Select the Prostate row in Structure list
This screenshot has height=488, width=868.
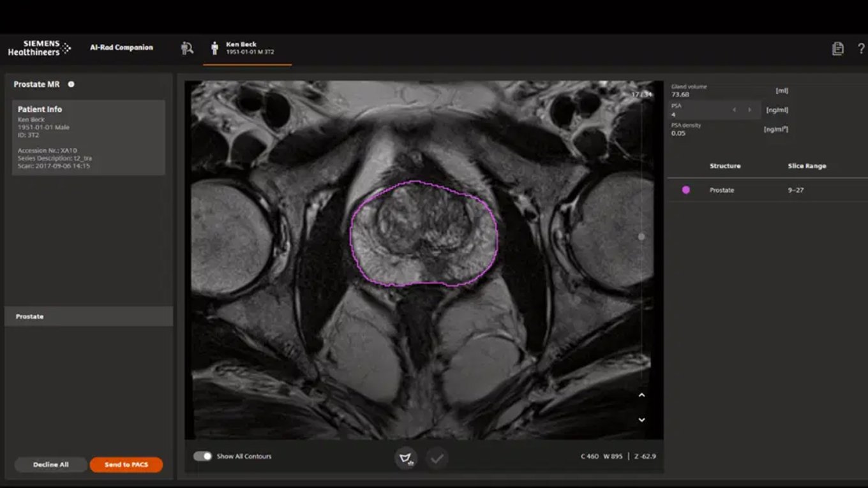[x=721, y=189]
